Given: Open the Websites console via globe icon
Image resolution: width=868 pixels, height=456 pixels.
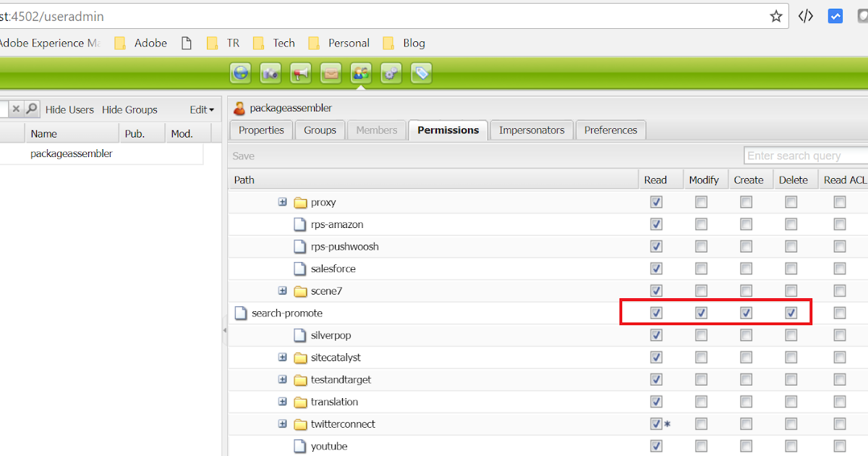Looking at the screenshot, I should pos(240,72).
